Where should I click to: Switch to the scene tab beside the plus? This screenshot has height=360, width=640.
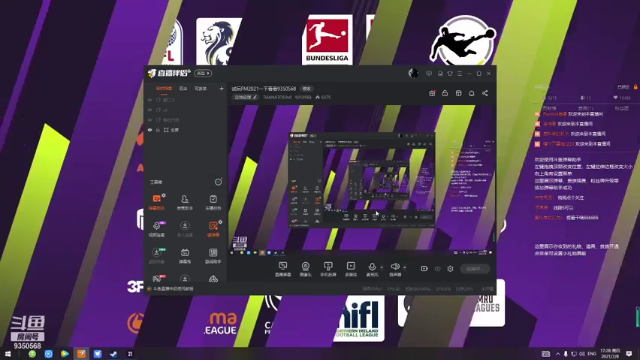200,89
